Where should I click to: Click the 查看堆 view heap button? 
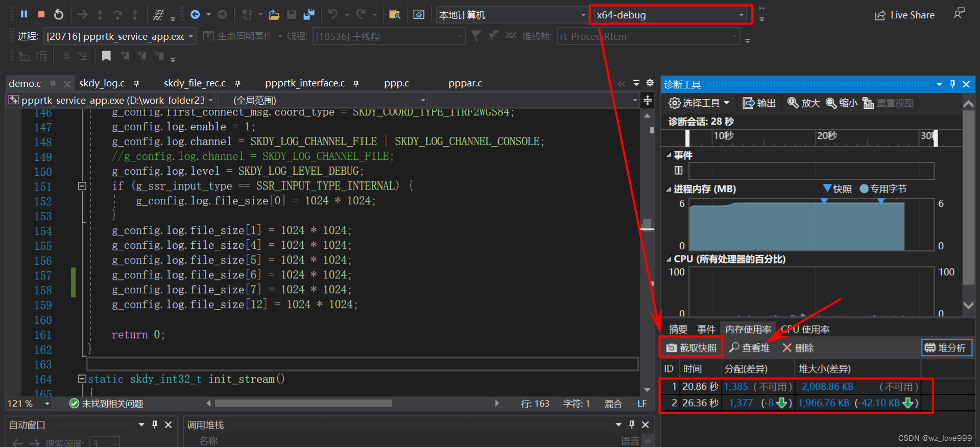click(749, 348)
